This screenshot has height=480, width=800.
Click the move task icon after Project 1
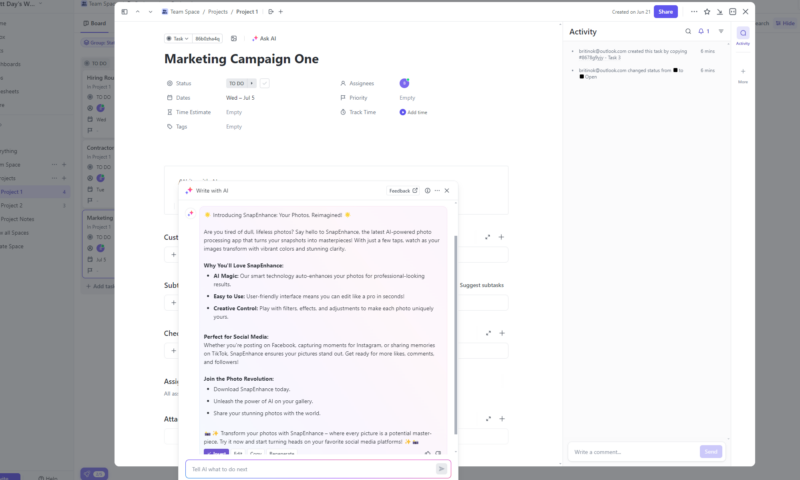271,12
